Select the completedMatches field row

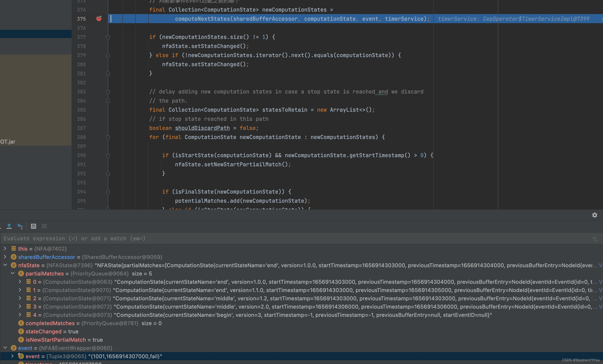50,323
